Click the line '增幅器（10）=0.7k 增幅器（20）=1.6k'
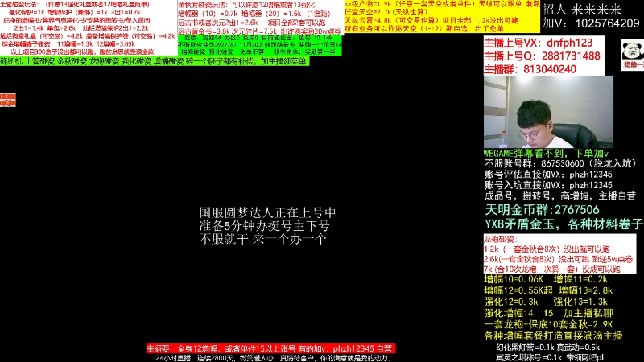 click(254, 14)
